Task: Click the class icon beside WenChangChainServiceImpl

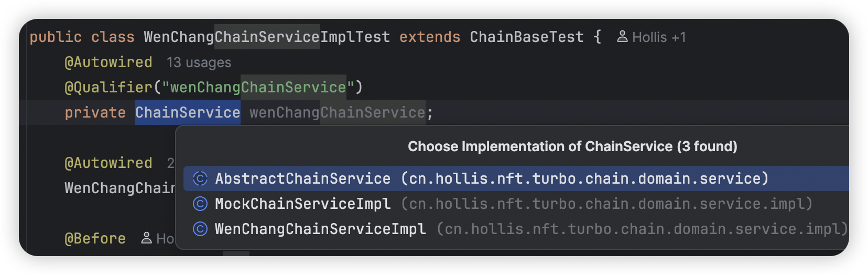Action: pos(200,229)
